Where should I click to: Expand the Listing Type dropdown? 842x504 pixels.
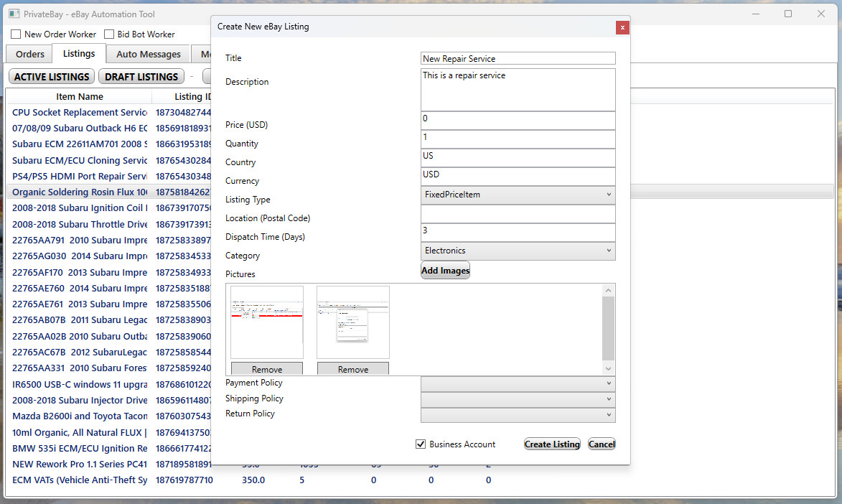pyautogui.click(x=518, y=195)
